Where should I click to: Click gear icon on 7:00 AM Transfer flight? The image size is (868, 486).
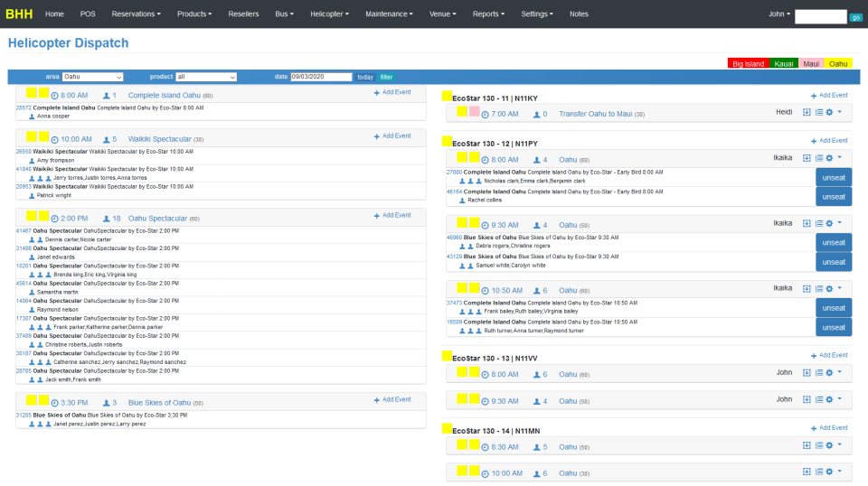pyautogui.click(x=829, y=112)
